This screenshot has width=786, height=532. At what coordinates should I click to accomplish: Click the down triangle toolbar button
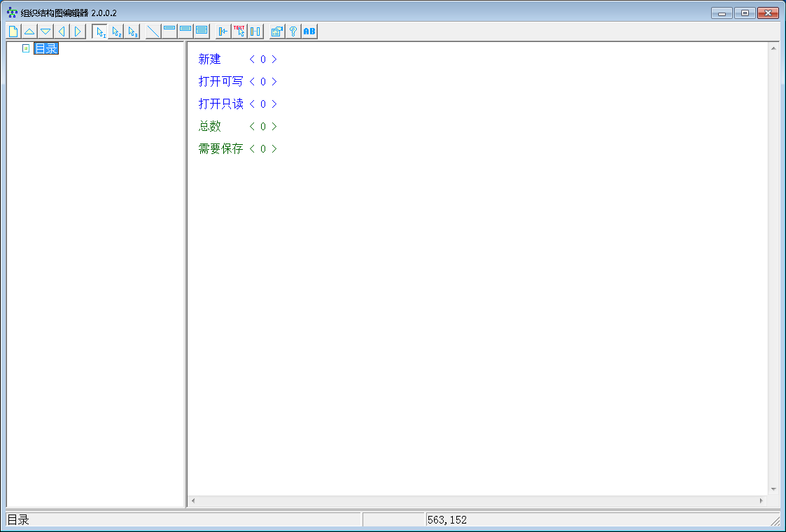point(45,31)
